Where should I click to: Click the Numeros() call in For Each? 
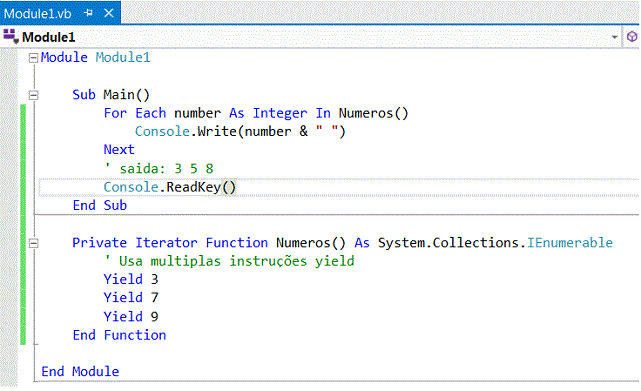pos(373,113)
